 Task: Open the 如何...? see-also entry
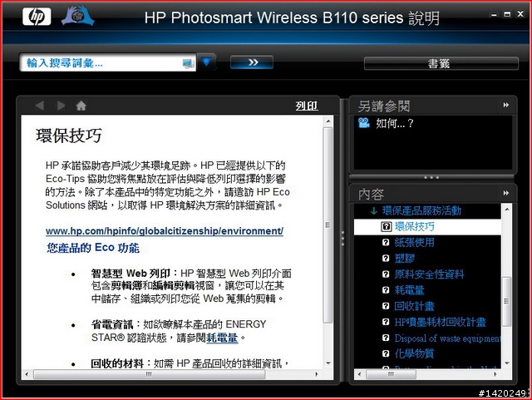point(395,123)
